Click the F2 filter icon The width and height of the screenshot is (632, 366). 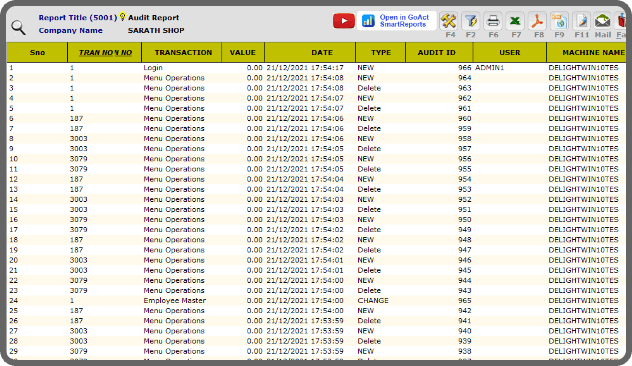(470, 21)
